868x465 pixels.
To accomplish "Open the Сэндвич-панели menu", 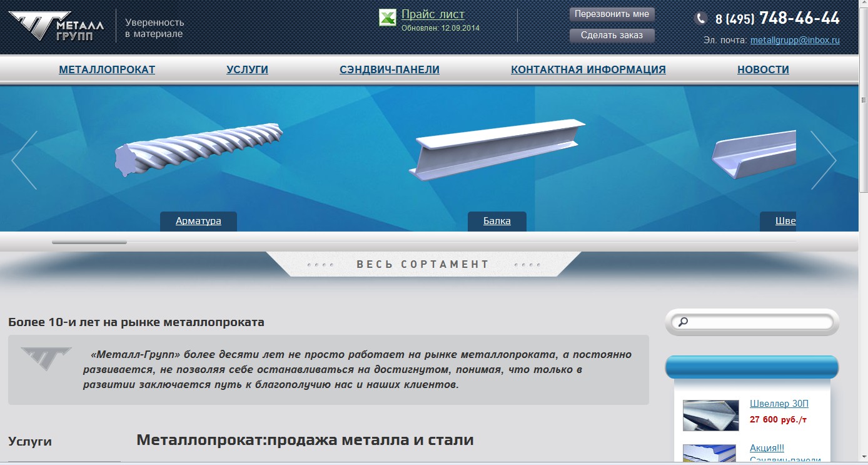I will [390, 69].
